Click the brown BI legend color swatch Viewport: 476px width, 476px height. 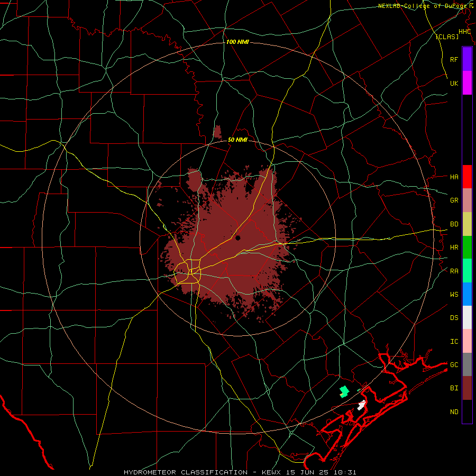point(467,388)
